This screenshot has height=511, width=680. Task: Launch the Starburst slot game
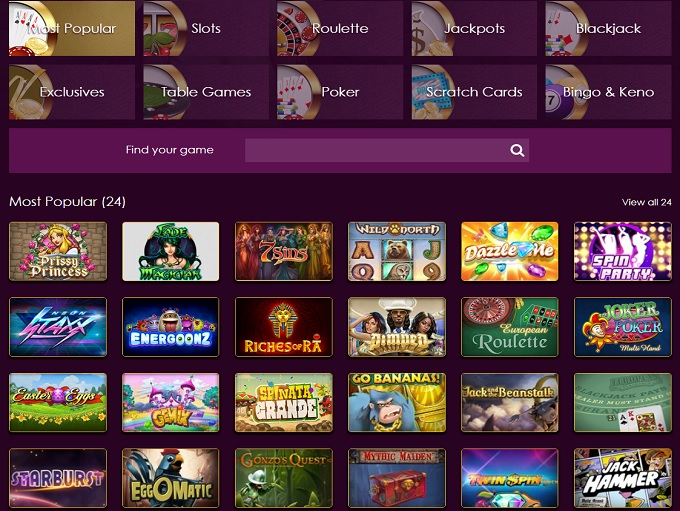pyautogui.click(x=57, y=478)
